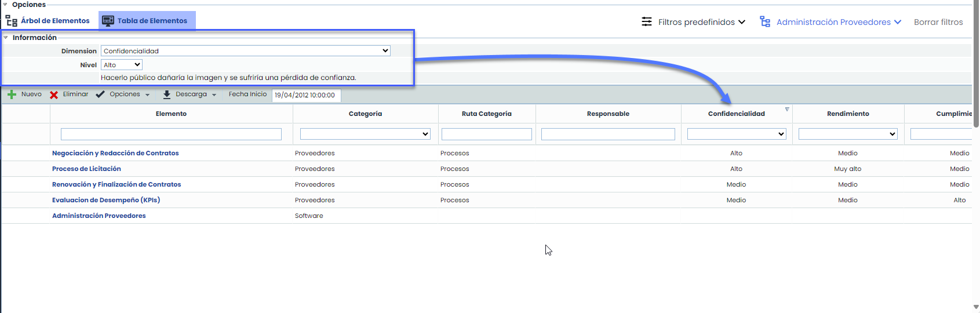Click the Árbol de Elementos tree icon

click(12, 21)
